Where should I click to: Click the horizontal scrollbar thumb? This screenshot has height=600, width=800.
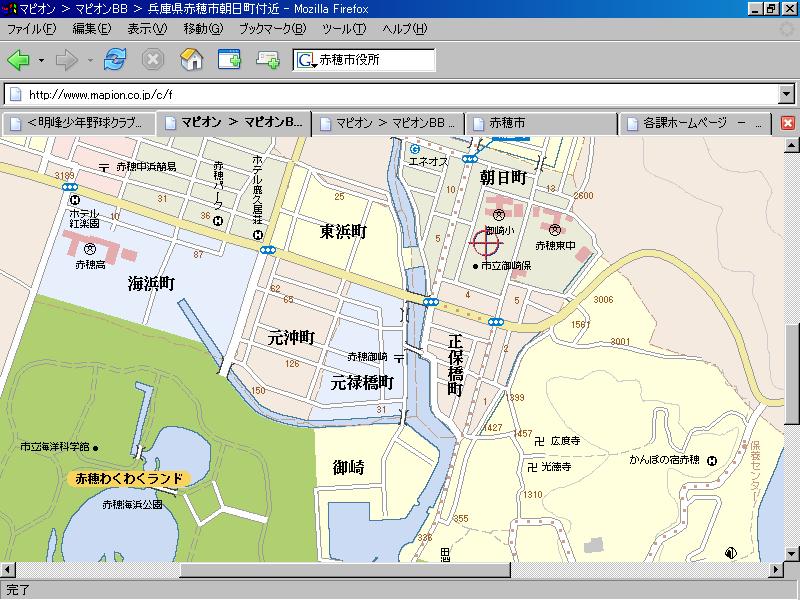coord(345,569)
